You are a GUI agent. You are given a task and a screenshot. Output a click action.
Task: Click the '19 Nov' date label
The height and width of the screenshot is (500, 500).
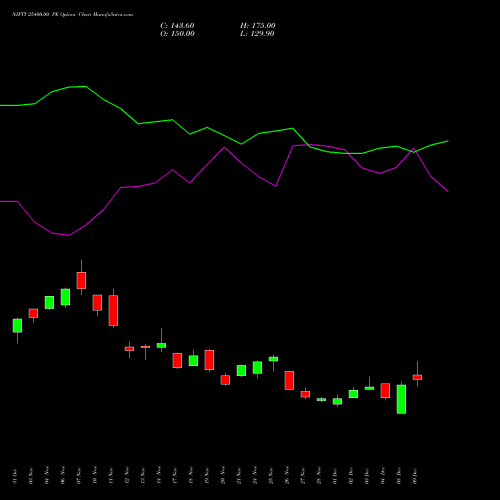(x=207, y=476)
